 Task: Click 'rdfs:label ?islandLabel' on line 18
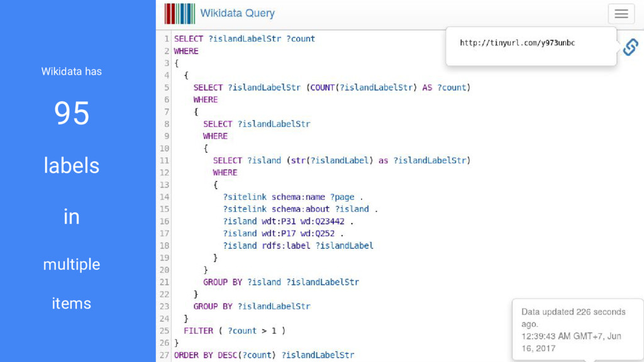tap(318, 246)
